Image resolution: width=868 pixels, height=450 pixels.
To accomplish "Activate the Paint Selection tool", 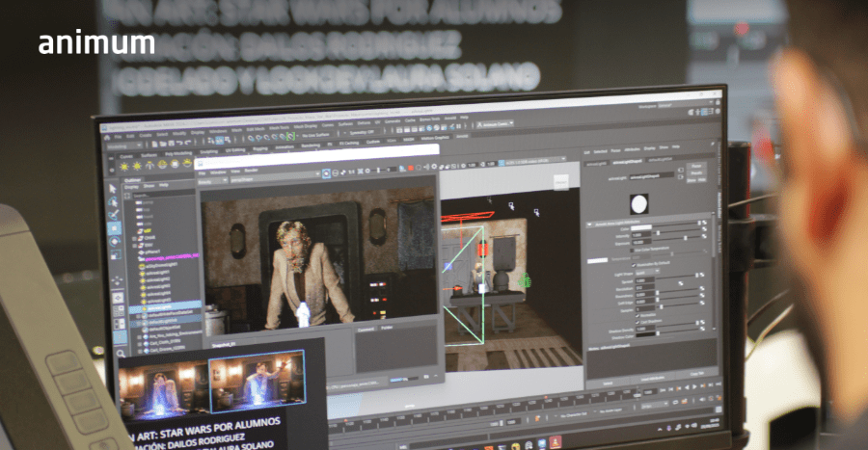I will coord(114,215).
